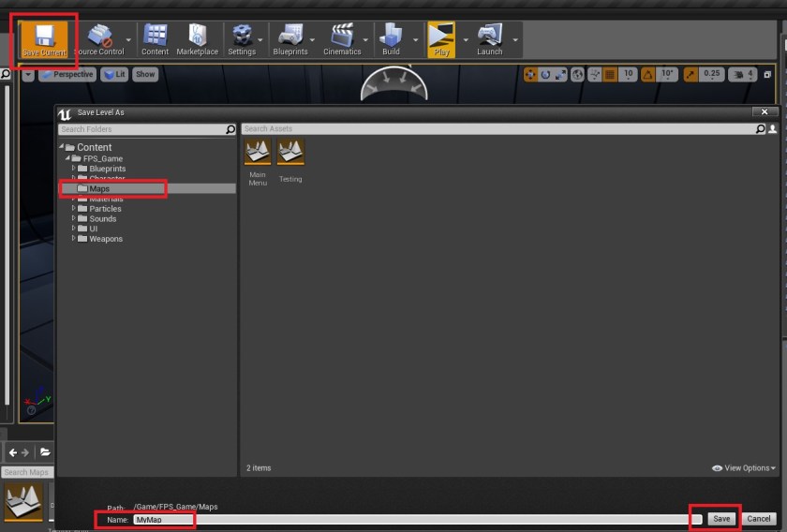
Task: Select the Maps folder in tree
Action: click(99, 189)
